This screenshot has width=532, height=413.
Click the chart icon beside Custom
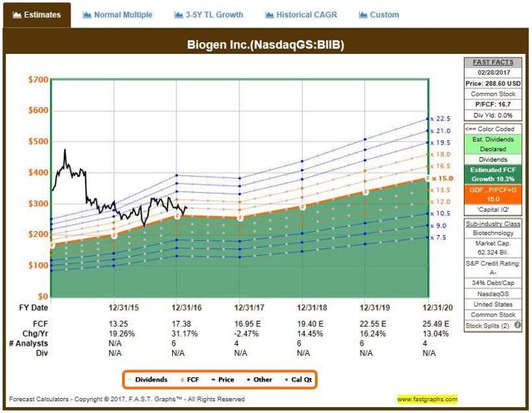pos(363,15)
